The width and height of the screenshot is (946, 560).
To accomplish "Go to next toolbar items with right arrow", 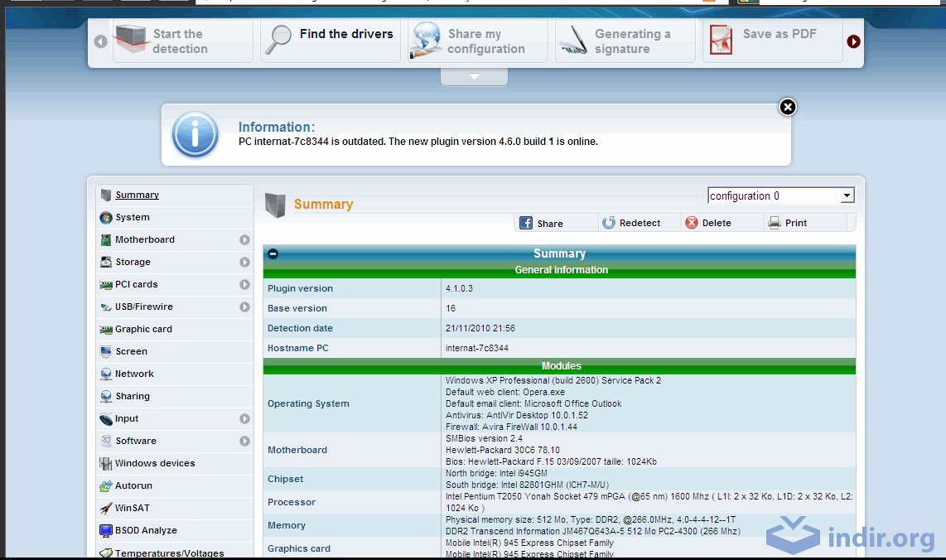I will coord(853,41).
